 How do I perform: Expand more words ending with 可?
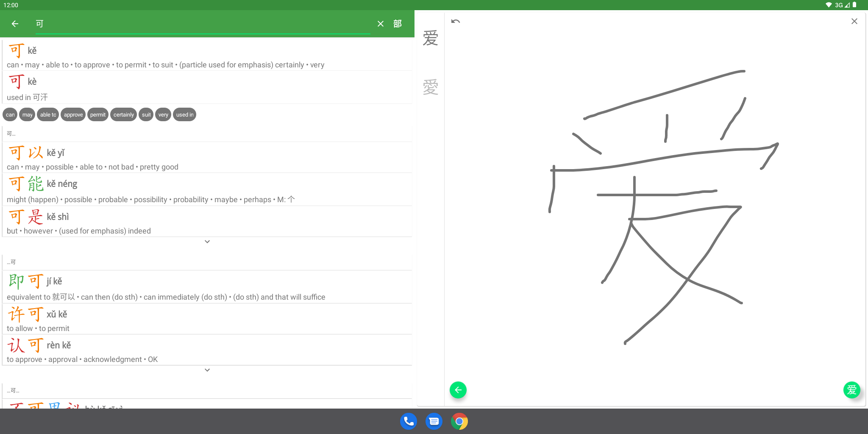pyautogui.click(x=207, y=370)
